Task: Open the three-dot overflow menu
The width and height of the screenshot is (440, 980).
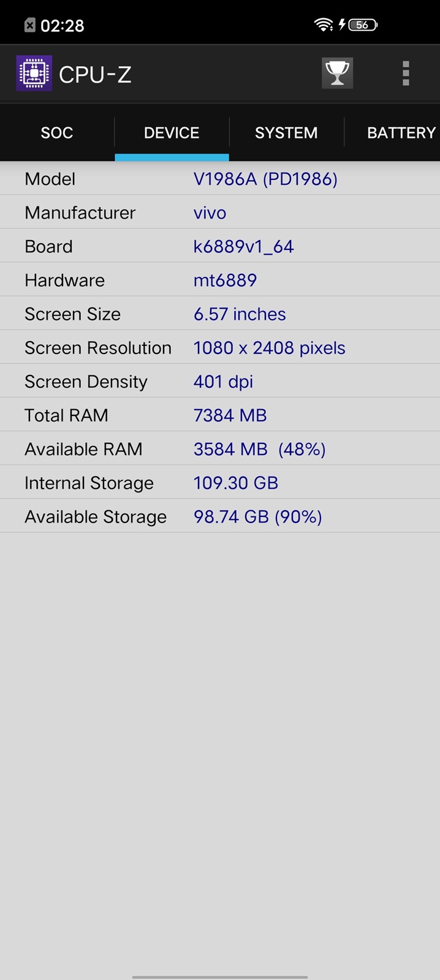Action: tap(406, 73)
